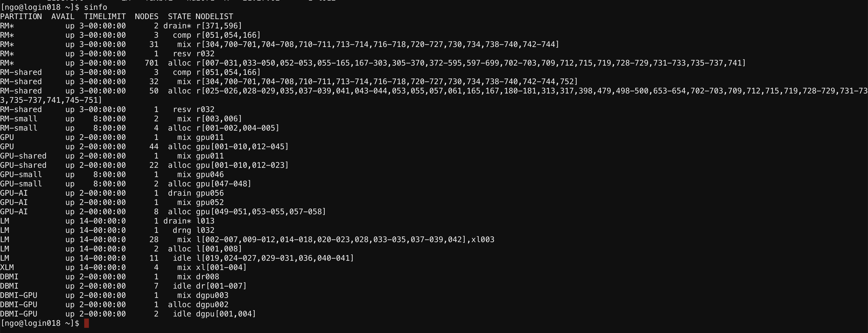
Task: Click the TIMELIMIT column header
Action: tap(105, 17)
